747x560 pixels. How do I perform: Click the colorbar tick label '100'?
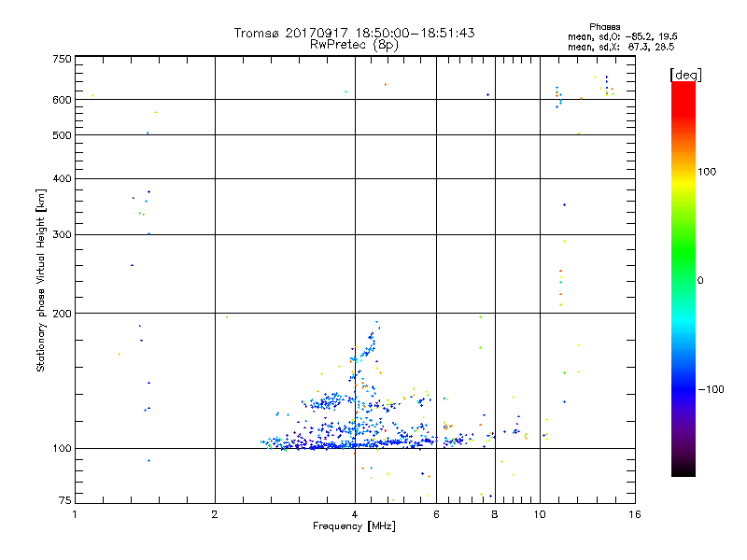(x=707, y=172)
